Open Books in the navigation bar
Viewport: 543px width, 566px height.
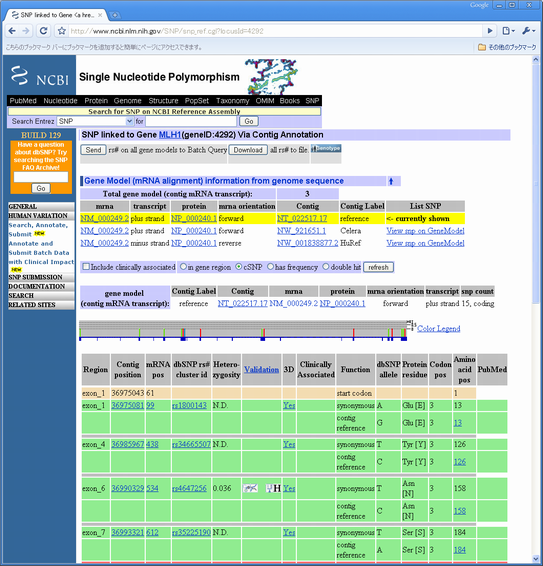[290, 101]
